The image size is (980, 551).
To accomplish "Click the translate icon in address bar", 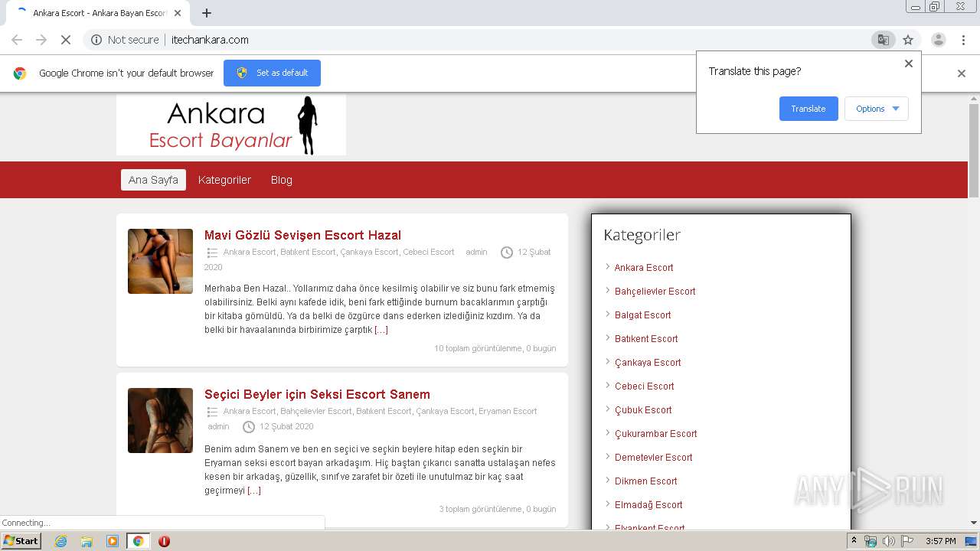I will click(x=883, y=40).
